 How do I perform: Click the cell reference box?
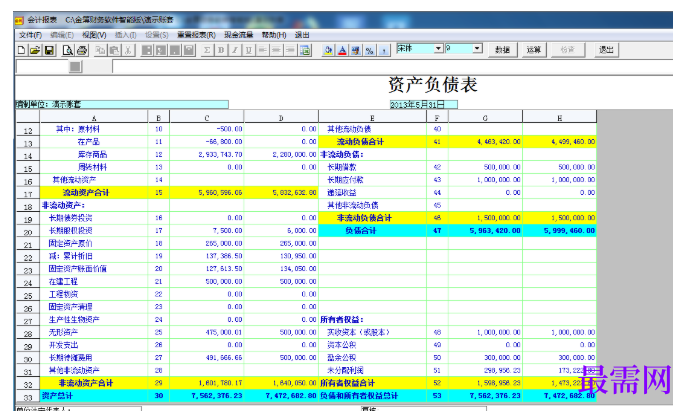(43, 67)
